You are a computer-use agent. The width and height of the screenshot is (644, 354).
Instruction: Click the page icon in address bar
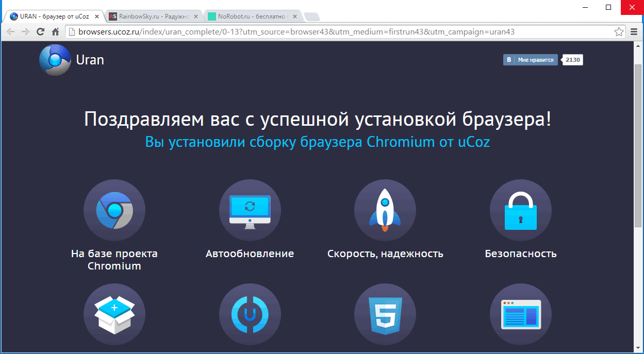click(x=72, y=32)
